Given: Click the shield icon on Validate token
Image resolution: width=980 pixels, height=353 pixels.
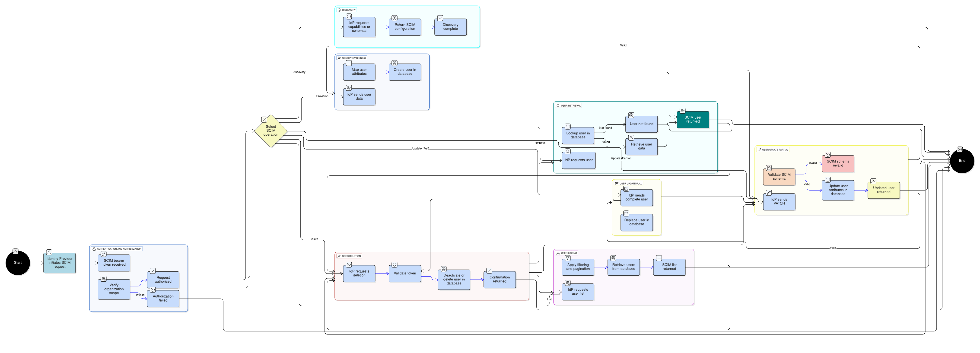Looking at the screenshot, I should [395, 265].
